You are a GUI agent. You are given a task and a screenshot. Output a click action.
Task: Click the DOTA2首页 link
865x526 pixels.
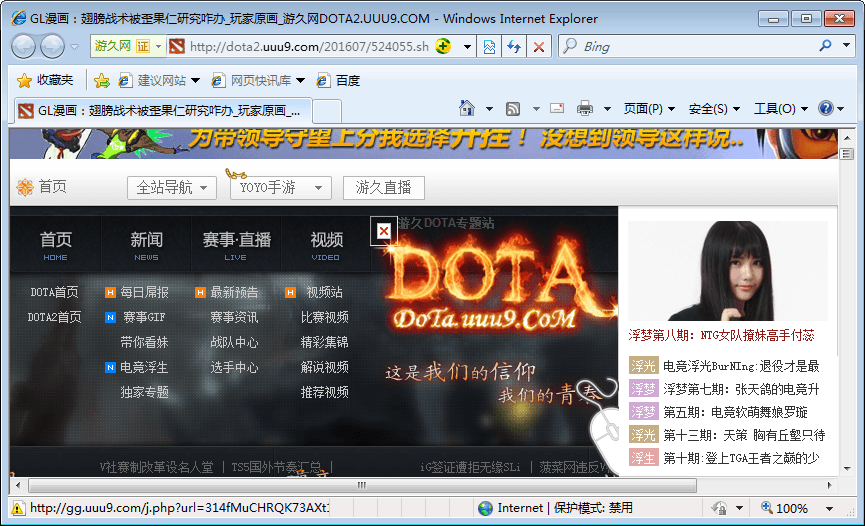pyautogui.click(x=55, y=317)
